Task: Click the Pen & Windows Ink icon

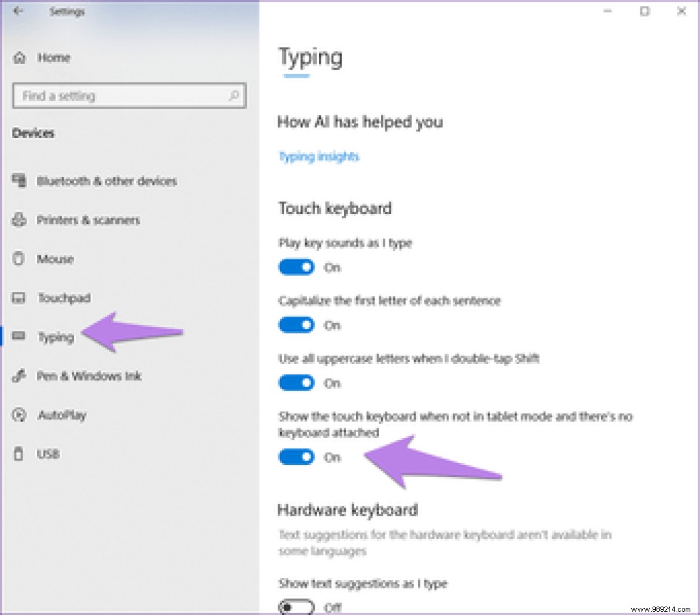Action: click(18, 376)
